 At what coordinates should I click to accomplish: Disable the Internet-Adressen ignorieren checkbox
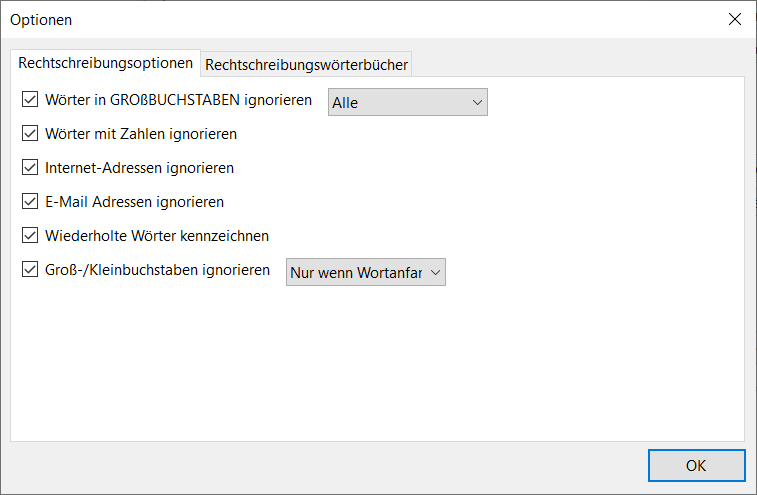pos(30,168)
